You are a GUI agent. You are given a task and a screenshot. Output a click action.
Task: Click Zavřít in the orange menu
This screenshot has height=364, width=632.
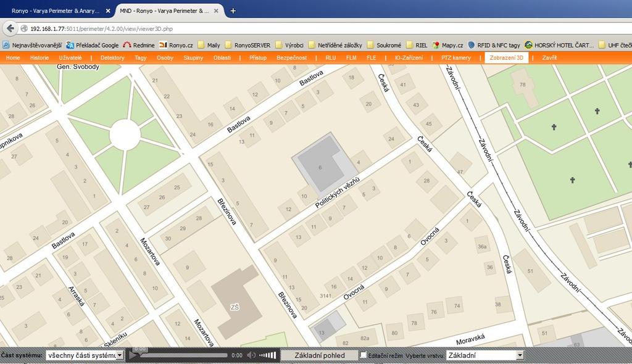click(549, 57)
